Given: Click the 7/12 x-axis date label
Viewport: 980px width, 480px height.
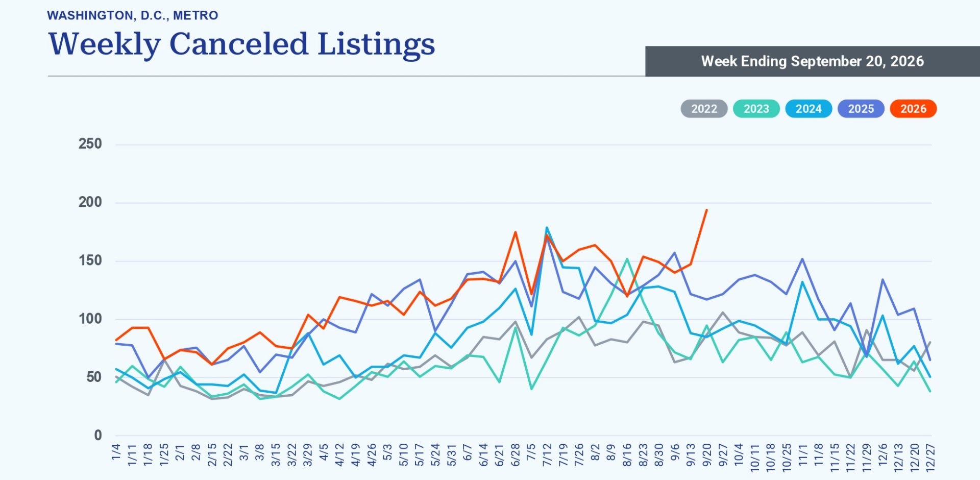Looking at the screenshot, I should 547,454.
